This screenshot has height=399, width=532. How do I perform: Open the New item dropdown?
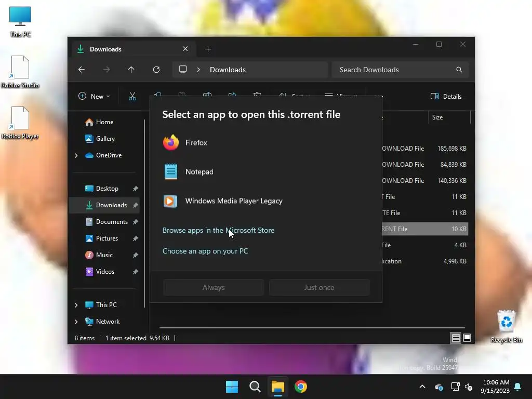(x=94, y=96)
